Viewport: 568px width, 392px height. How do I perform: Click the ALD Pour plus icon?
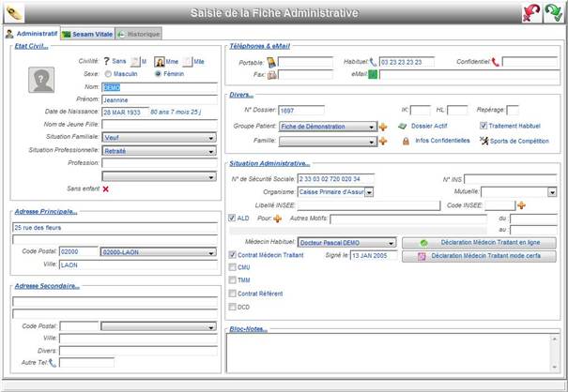277,219
